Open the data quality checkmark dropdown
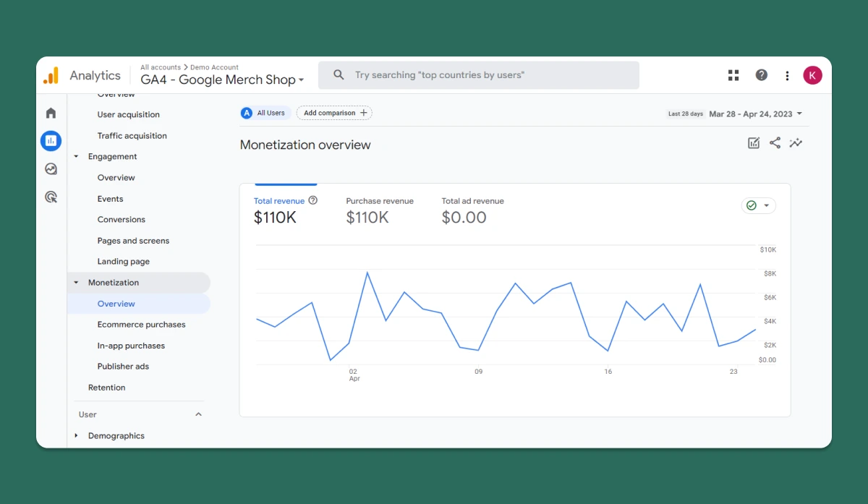Image resolution: width=868 pixels, height=504 pixels. pos(758,205)
